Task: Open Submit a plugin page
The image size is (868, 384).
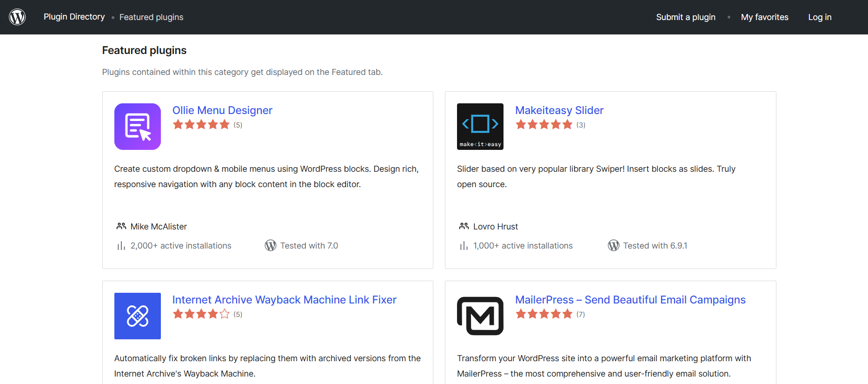Action: [686, 17]
